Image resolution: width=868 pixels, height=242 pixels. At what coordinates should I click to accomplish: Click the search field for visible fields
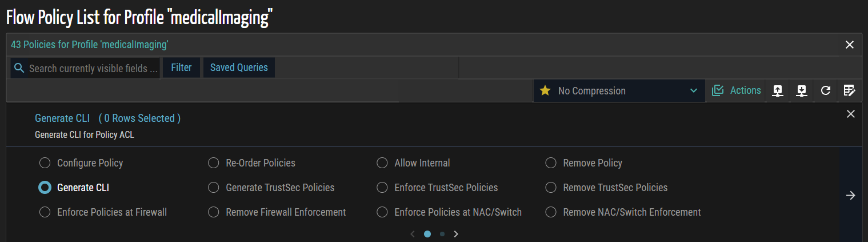[93, 68]
